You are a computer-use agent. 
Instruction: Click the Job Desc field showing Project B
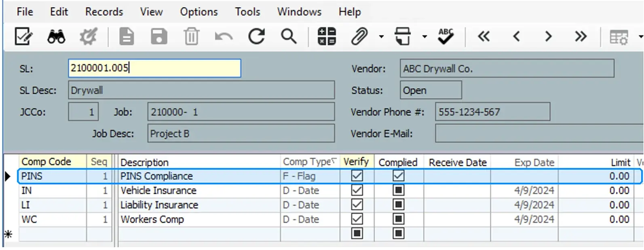tap(241, 133)
